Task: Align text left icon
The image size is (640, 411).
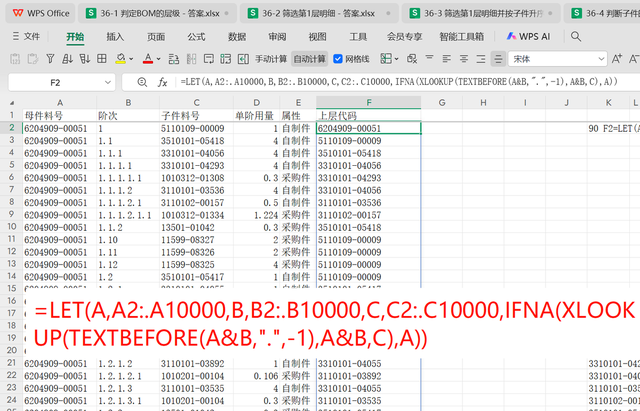Action: pos(447,59)
